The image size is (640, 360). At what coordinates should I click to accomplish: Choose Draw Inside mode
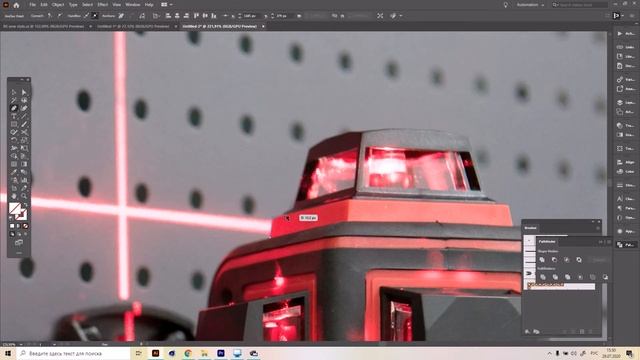pyautogui.click(x=25, y=233)
